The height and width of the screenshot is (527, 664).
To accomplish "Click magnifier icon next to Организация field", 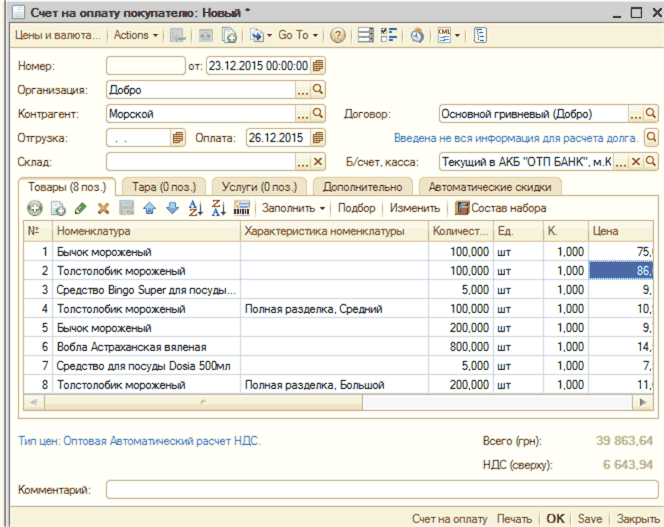I will [x=319, y=90].
